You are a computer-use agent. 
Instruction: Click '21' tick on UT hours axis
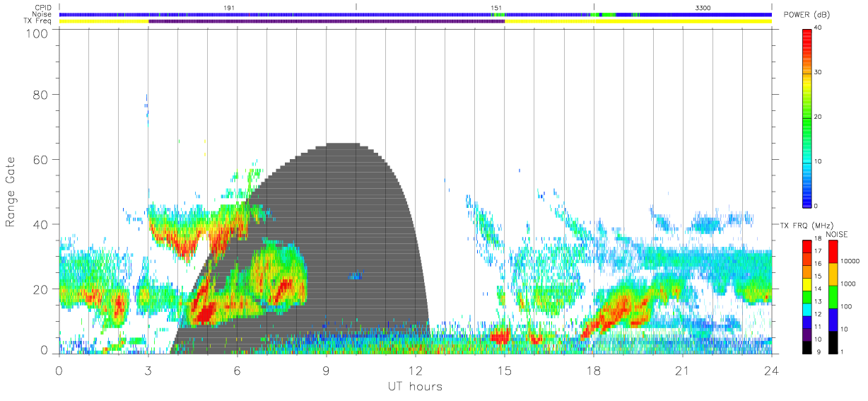click(x=683, y=370)
